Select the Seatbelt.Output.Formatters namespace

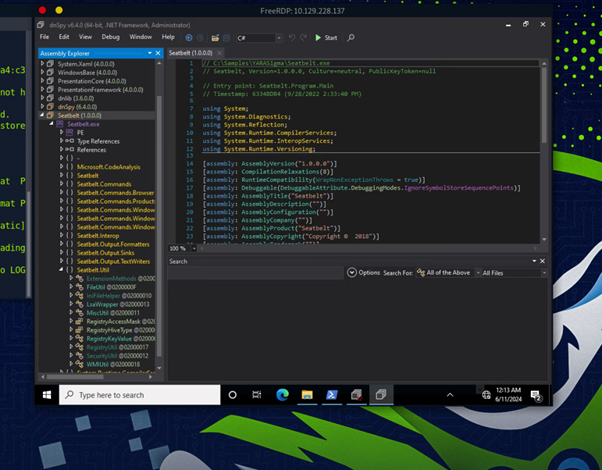tap(113, 244)
